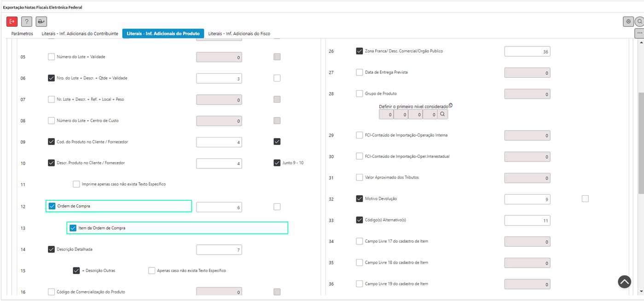Click the vertical scrollbar down arrow
This screenshot has height=301, width=644.
(x=641, y=291)
